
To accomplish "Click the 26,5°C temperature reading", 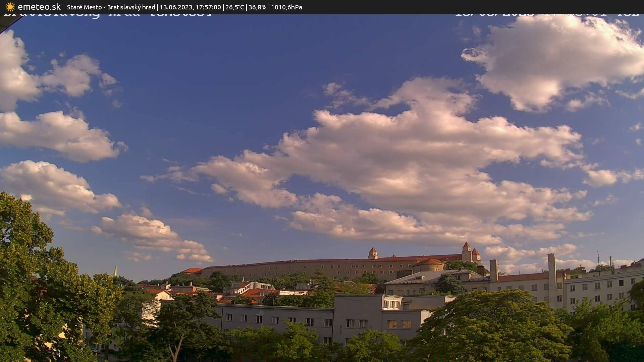I will (235, 7).
